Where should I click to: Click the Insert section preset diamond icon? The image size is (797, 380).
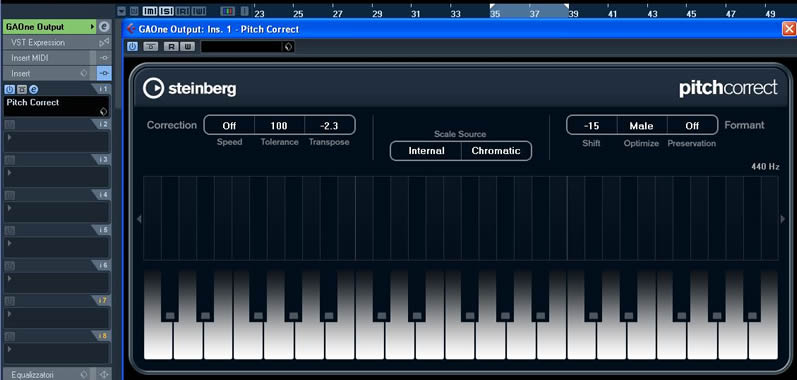point(84,73)
